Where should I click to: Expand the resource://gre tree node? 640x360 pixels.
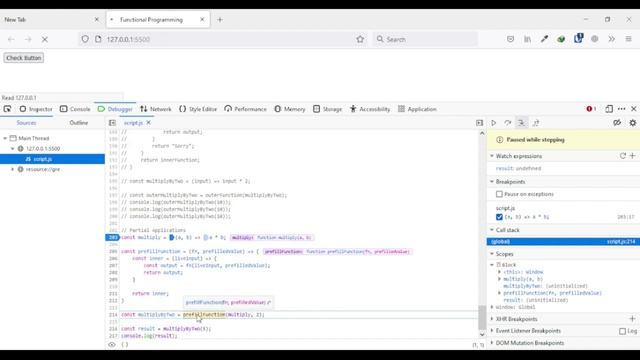(x=12, y=169)
